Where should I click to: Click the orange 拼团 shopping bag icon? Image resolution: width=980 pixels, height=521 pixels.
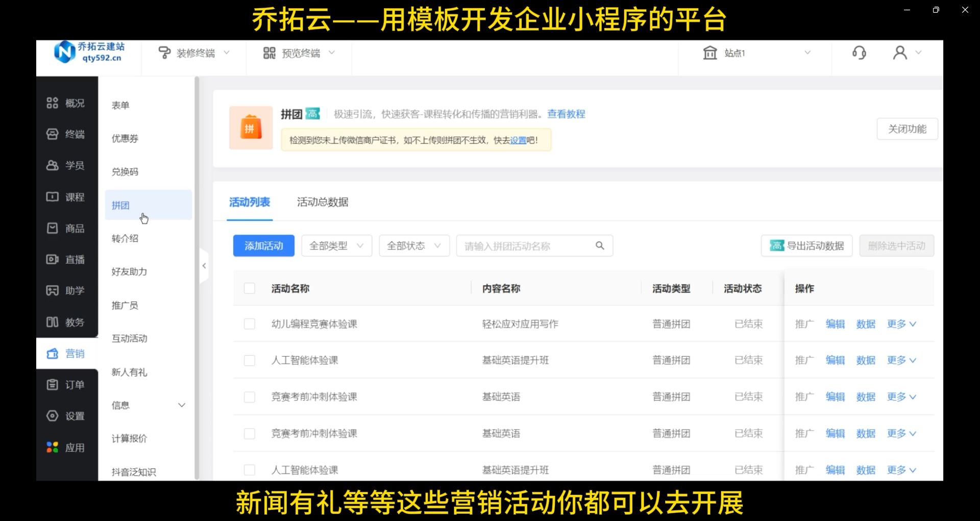pos(251,128)
